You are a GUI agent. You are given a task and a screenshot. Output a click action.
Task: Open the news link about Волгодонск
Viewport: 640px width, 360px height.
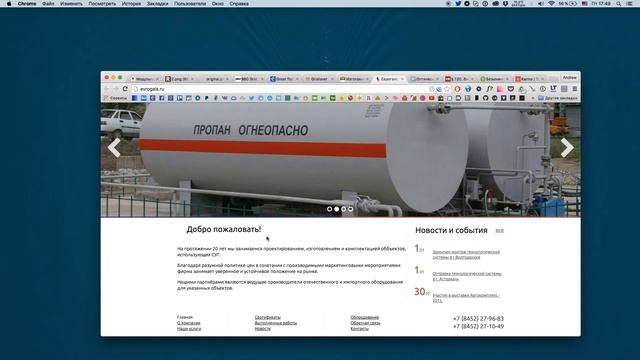pos(466,255)
